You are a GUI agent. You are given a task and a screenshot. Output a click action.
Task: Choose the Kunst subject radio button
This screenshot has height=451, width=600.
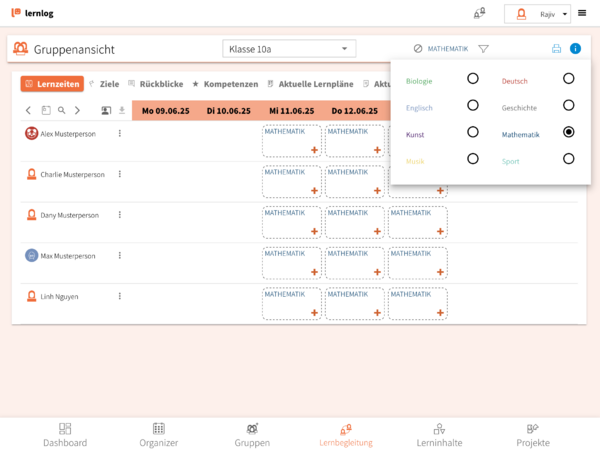tap(472, 132)
